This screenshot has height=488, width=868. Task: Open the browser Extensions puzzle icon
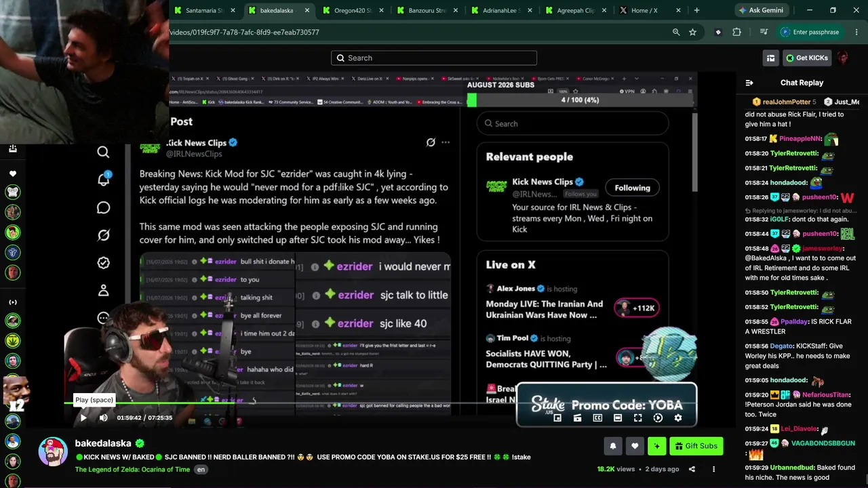click(x=736, y=32)
